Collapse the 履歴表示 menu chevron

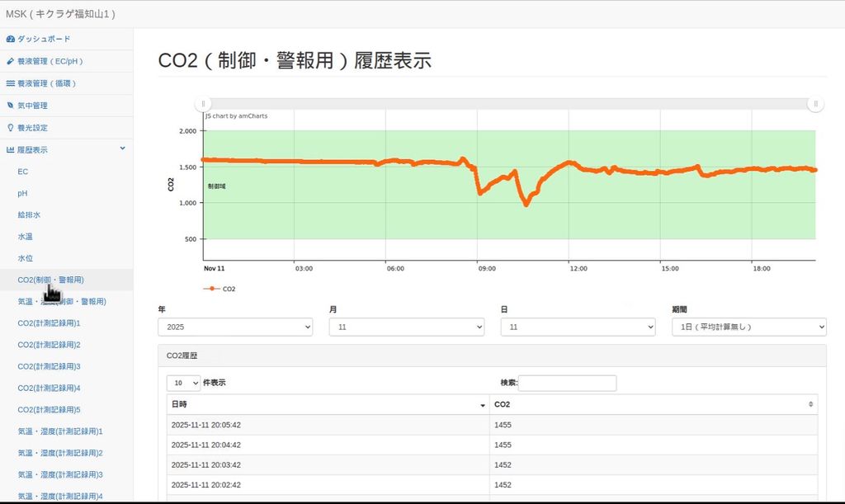(123, 148)
